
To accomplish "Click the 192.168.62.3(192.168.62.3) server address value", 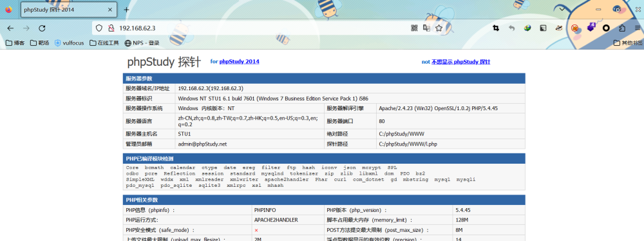I will [211, 88].
